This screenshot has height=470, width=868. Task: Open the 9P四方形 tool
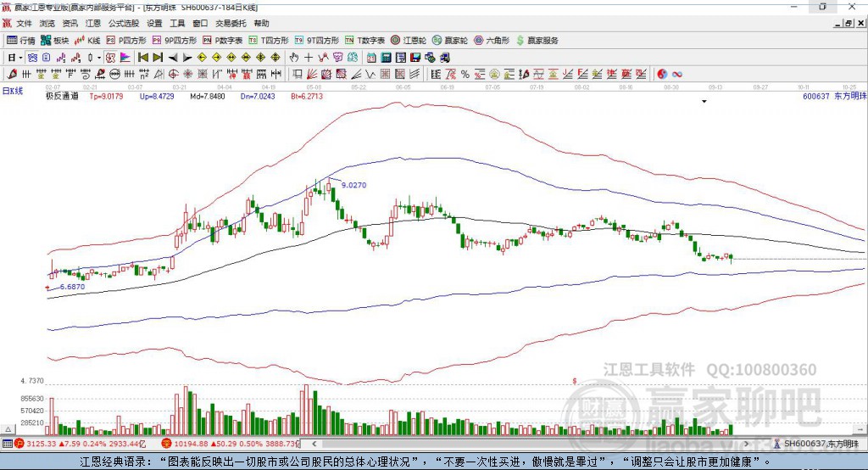(175, 41)
